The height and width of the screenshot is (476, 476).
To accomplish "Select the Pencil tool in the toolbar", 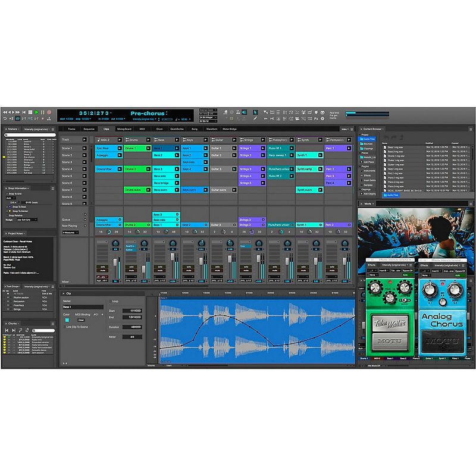I will tap(255, 118).
